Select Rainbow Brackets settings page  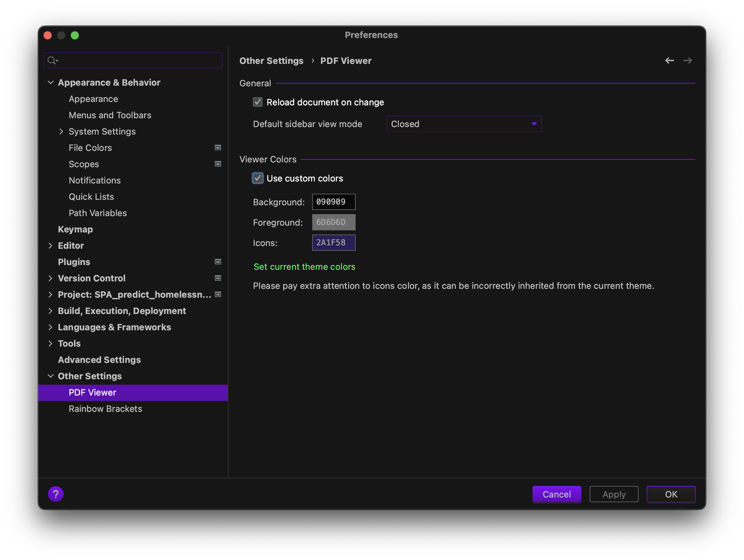[x=105, y=408]
